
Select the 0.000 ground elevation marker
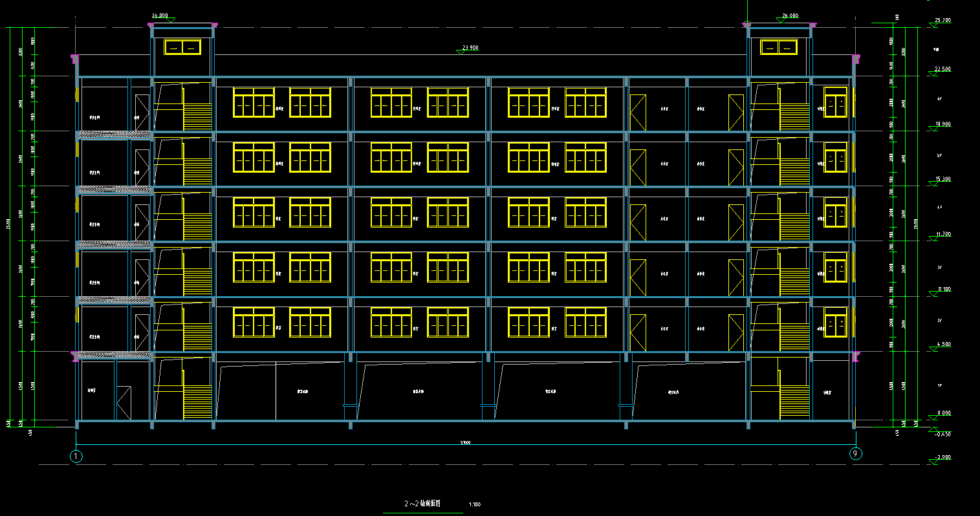(x=933, y=417)
